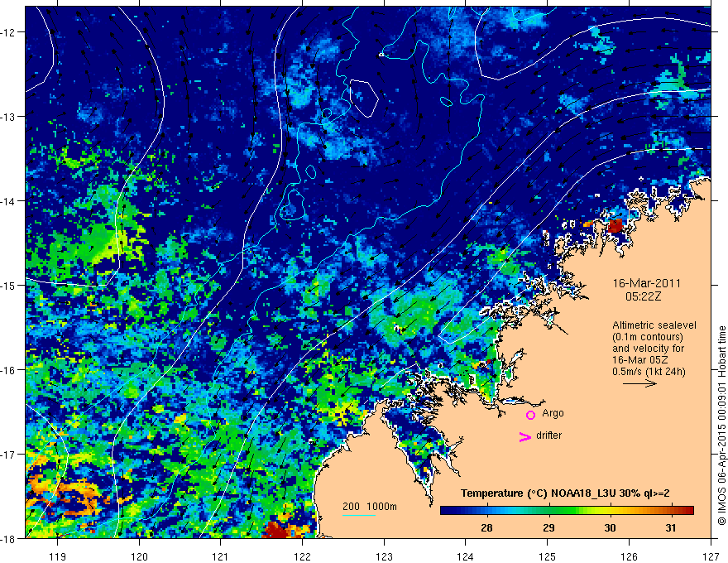The height and width of the screenshot is (563, 728).
Task: Click the dark red hot spot near 14.3S 125.8E
Action: click(614, 226)
